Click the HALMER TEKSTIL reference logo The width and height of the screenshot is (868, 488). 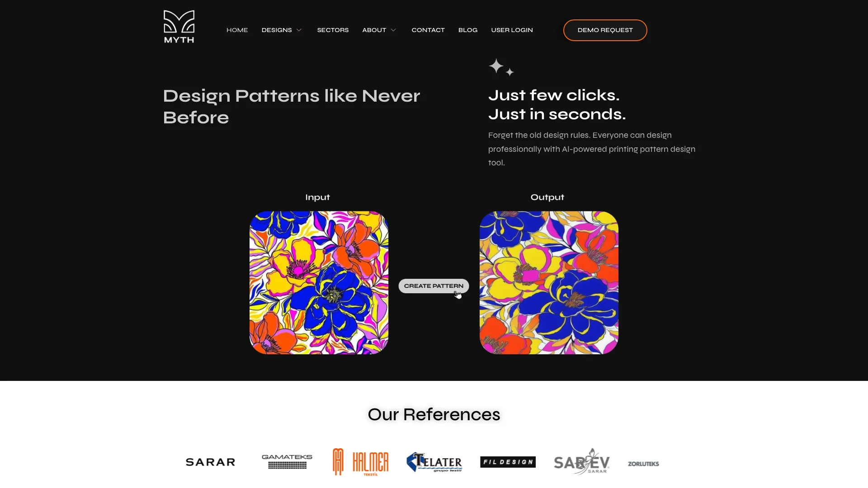tap(360, 462)
